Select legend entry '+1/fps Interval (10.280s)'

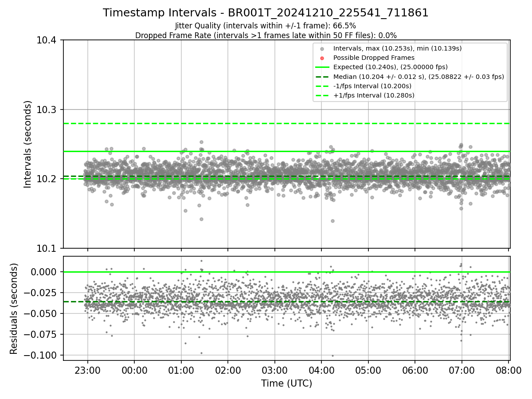[374, 95]
